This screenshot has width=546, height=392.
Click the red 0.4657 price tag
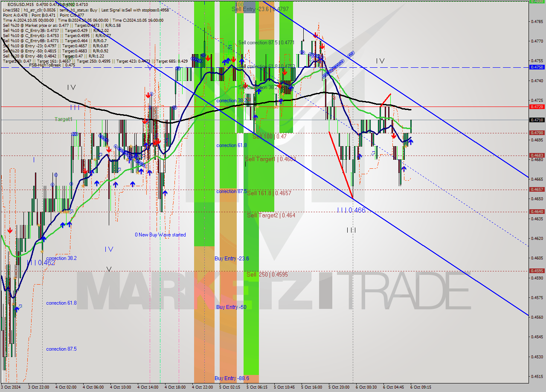click(x=536, y=189)
